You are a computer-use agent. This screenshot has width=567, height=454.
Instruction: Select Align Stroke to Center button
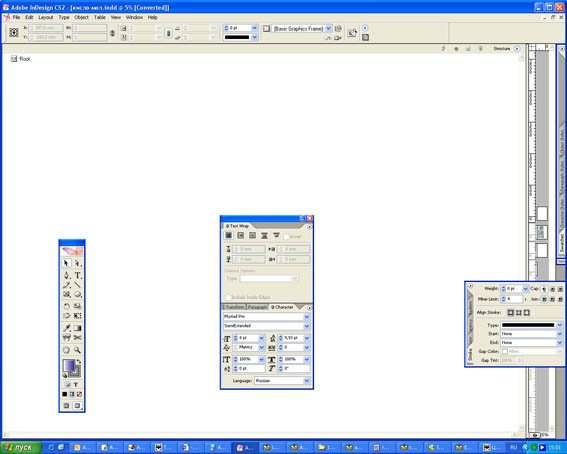tap(511, 312)
